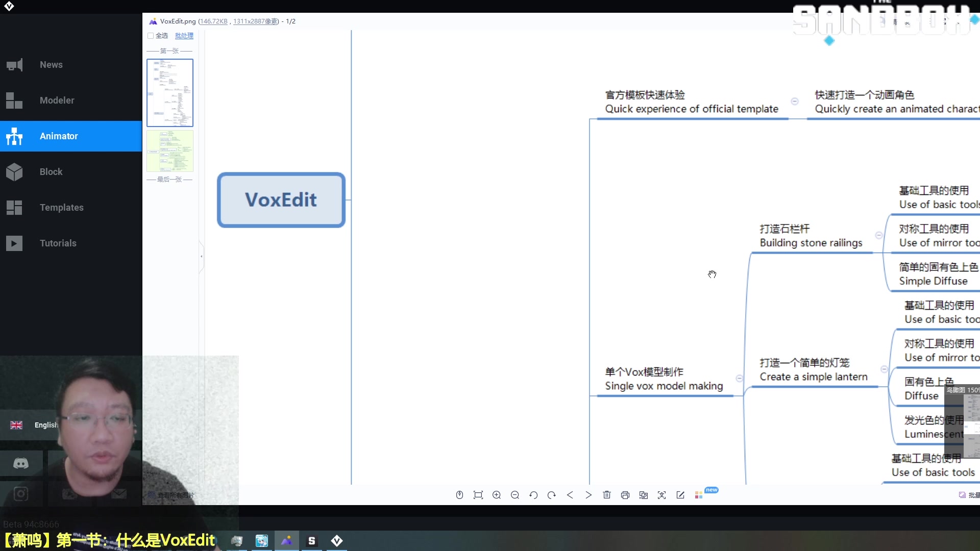Collapse the 'Building stone railings' node
This screenshot has height=551, width=980.
point(878,235)
